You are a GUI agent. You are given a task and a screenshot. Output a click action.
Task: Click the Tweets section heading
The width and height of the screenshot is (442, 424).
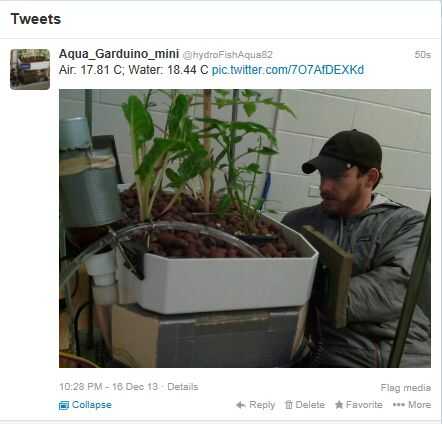pyautogui.click(x=36, y=19)
